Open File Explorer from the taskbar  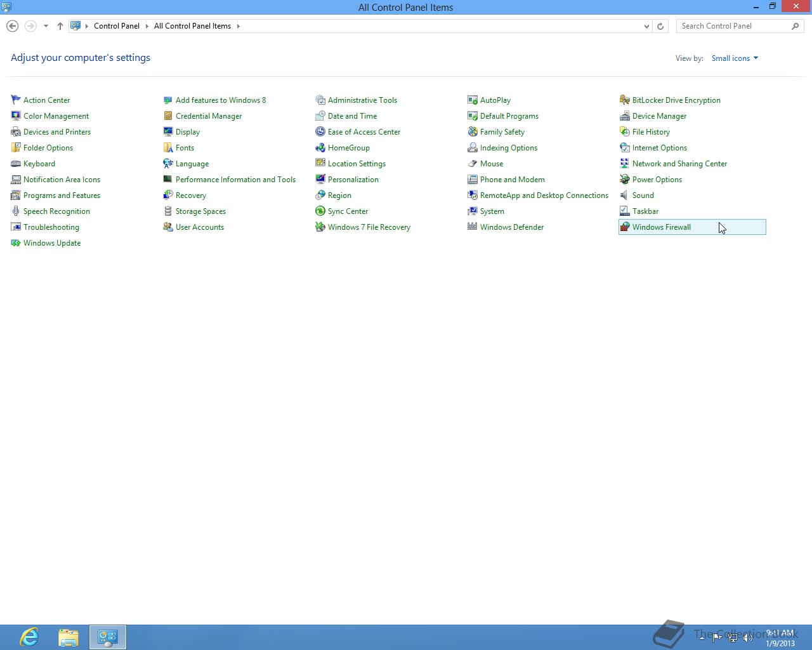(x=69, y=637)
